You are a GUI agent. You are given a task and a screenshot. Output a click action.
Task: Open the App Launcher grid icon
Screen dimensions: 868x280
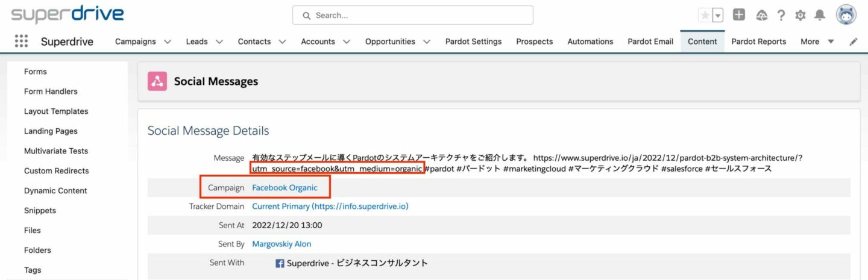pos(21,41)
